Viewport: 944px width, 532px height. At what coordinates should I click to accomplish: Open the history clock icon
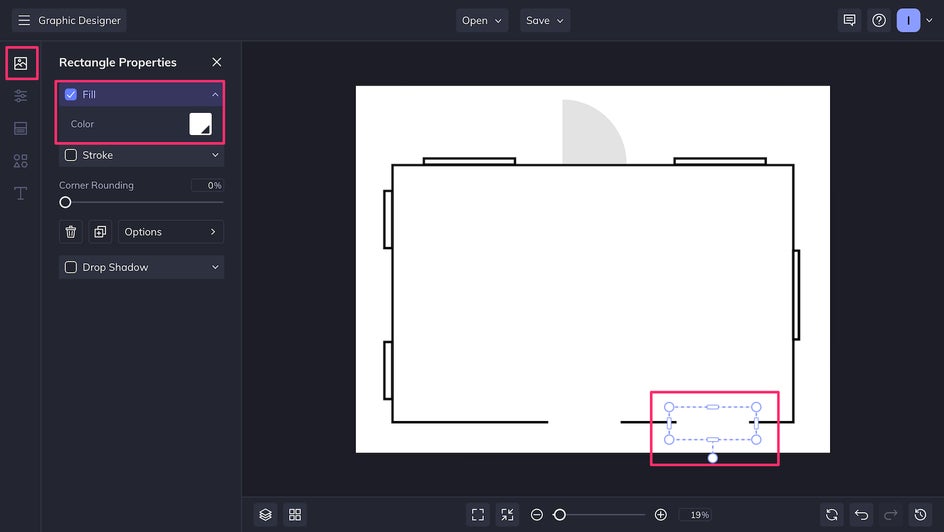tap(921, 515)
